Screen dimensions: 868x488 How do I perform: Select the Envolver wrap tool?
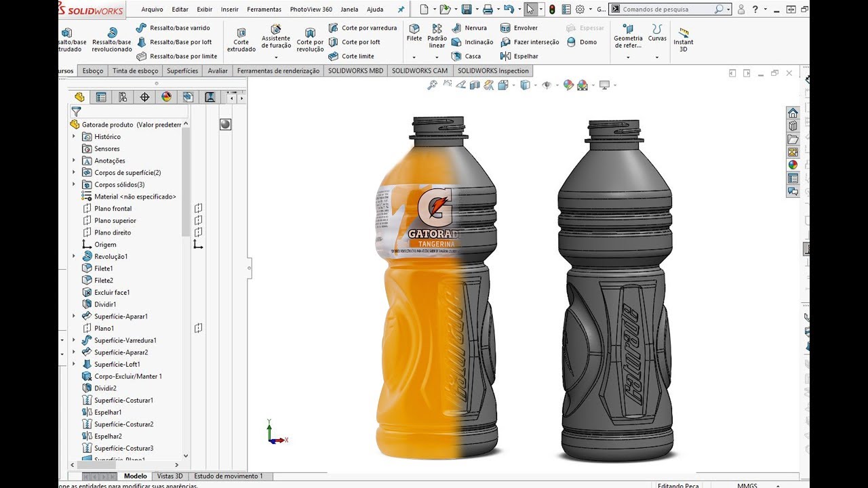pyautogui.click(x=519, y=28)
